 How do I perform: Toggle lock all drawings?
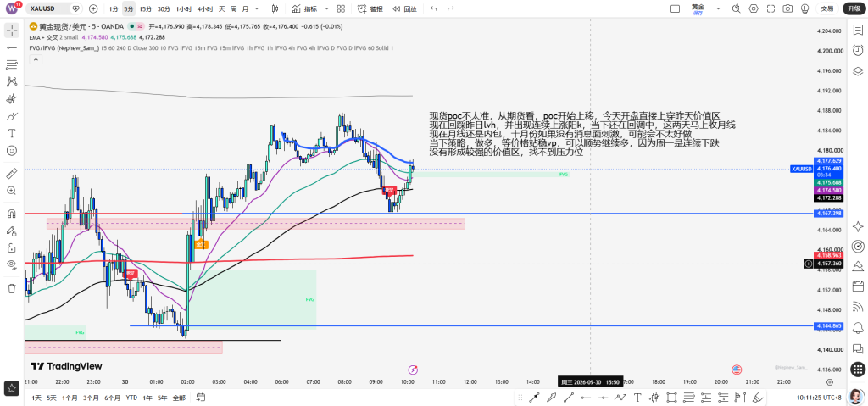pyautogui.click(x=12, y=247)
